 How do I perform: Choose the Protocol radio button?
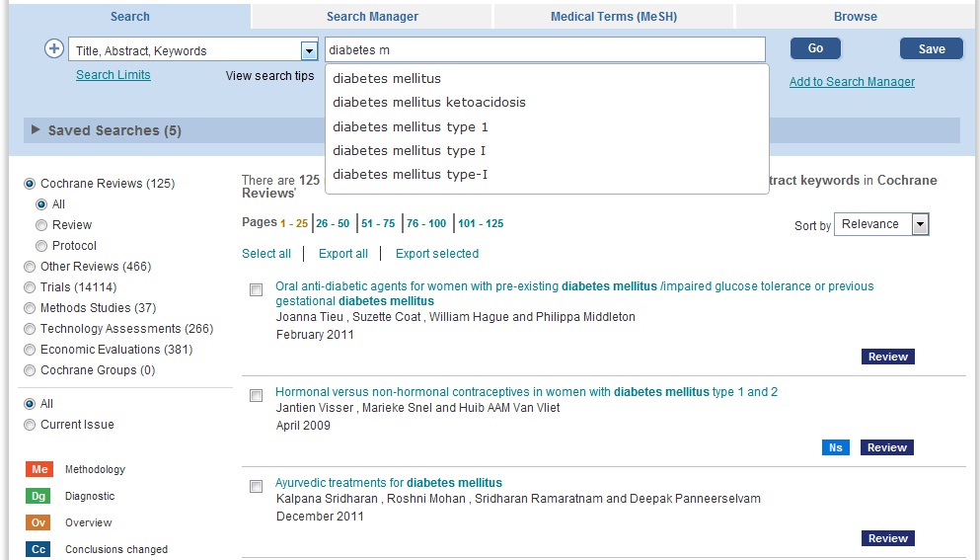click(41, 246)
